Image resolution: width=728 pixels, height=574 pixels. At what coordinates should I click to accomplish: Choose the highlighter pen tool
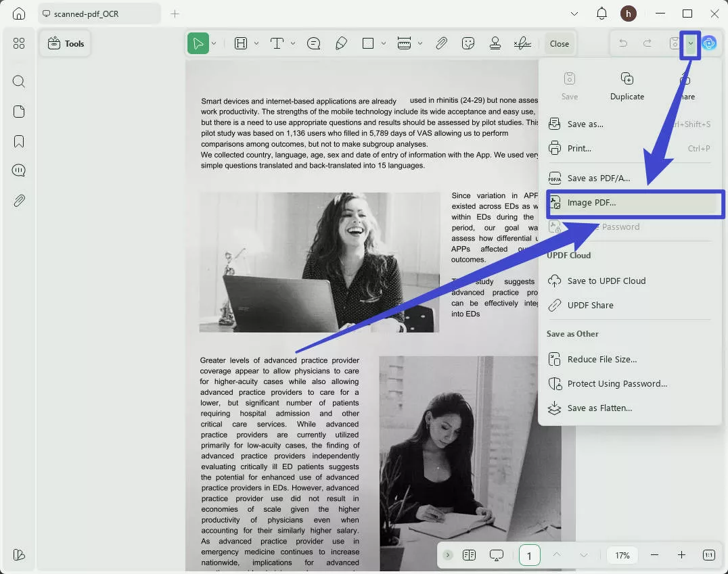(342, 43)
